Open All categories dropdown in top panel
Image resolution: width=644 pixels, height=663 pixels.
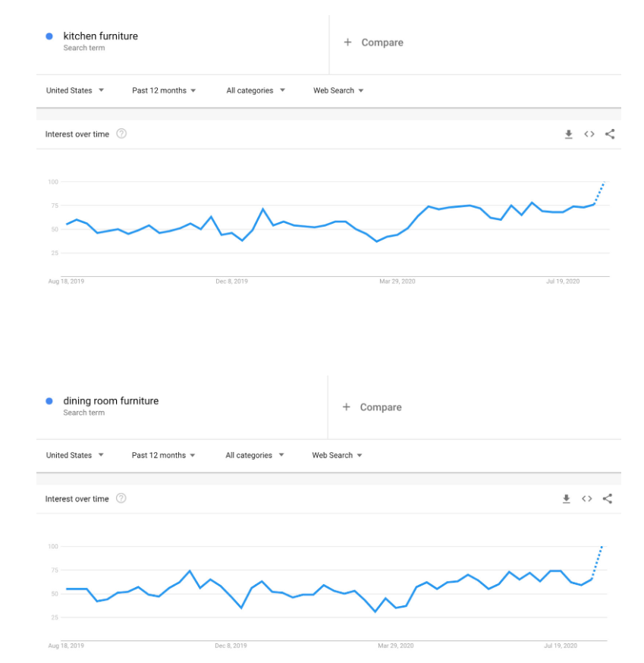[256, 90]
